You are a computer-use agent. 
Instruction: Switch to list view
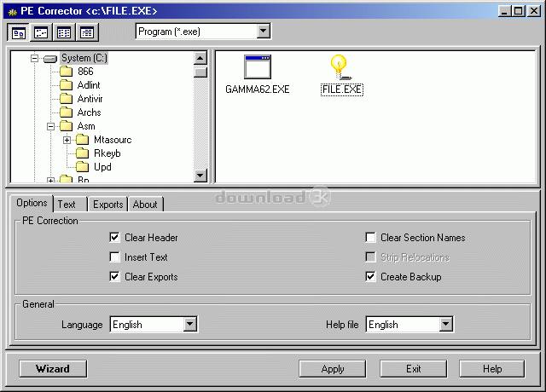64,32
